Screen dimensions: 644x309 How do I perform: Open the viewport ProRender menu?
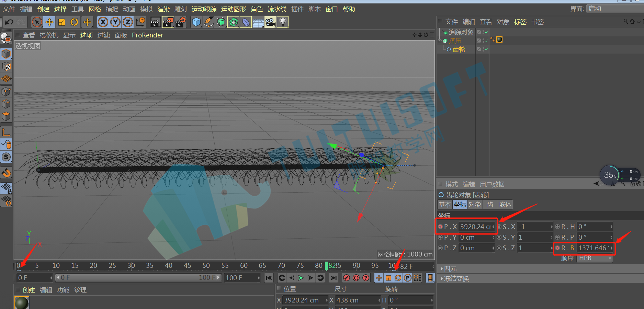(147, 35)
